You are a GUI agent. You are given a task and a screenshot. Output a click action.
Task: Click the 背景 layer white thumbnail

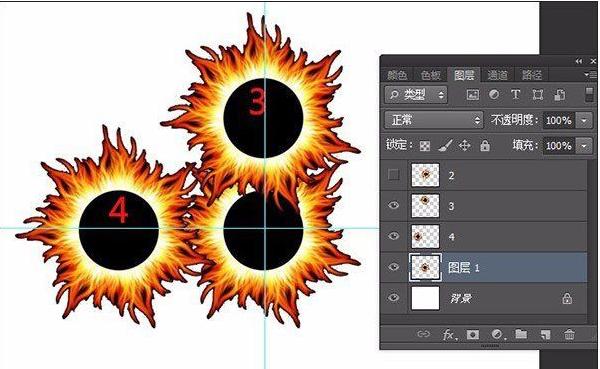426,298
